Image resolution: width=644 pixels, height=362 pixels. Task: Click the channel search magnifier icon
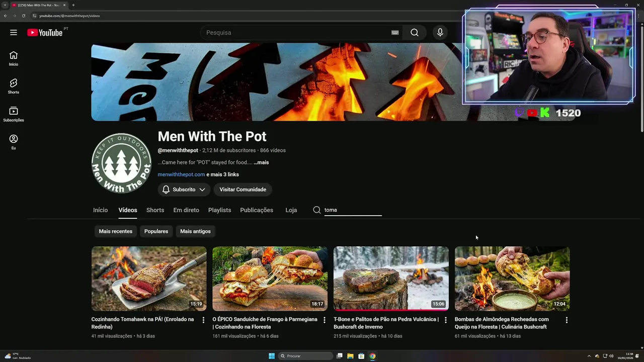[x=317, y=210]
